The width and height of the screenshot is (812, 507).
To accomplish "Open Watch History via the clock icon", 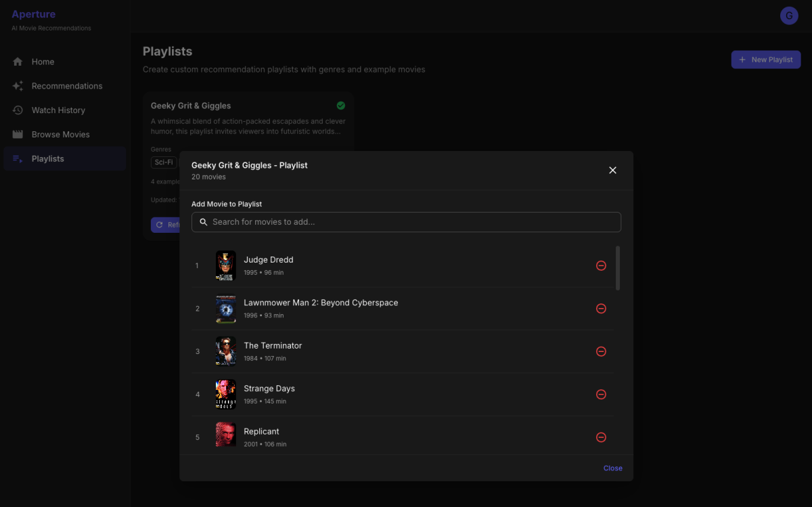I will [x=18, y=110].
